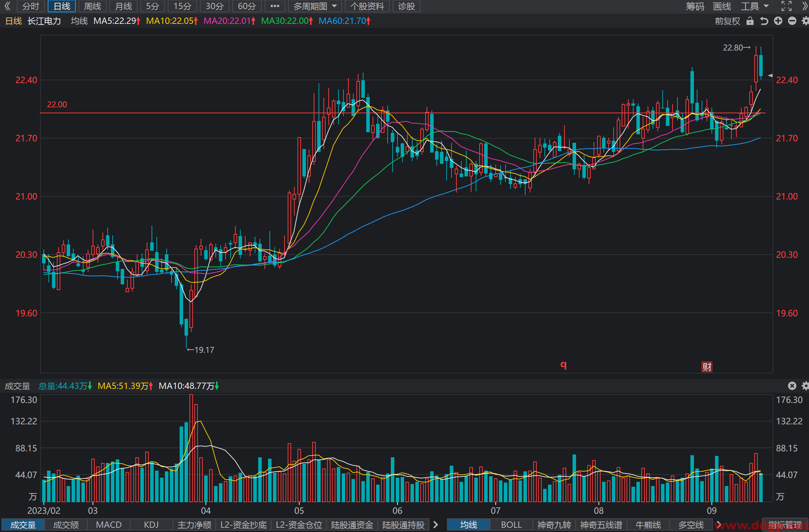
Task: Select the MACD indicator tab
Action: tap(109, 525)
